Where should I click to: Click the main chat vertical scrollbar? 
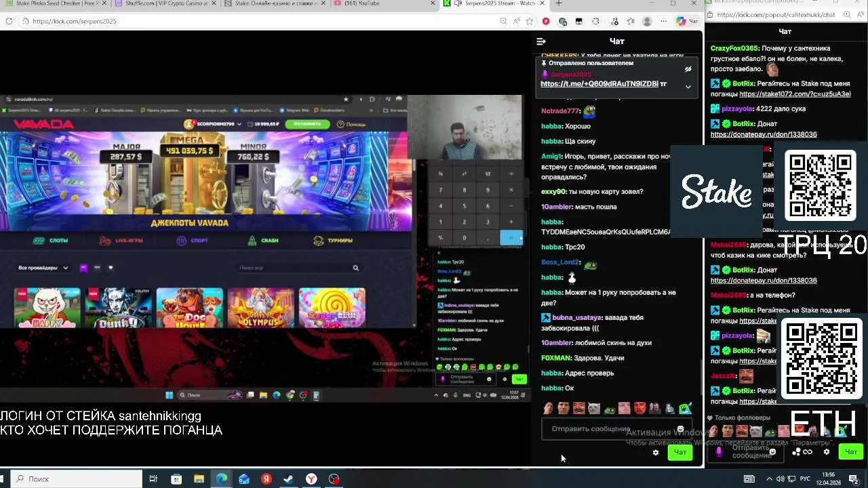pos(701,376)
